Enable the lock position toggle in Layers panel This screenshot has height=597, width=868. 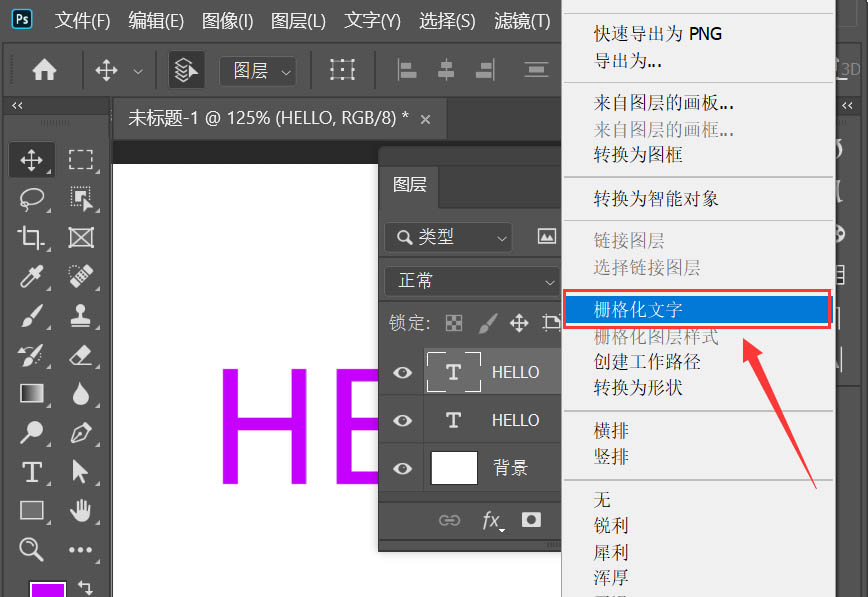click(x=518, y=322)
